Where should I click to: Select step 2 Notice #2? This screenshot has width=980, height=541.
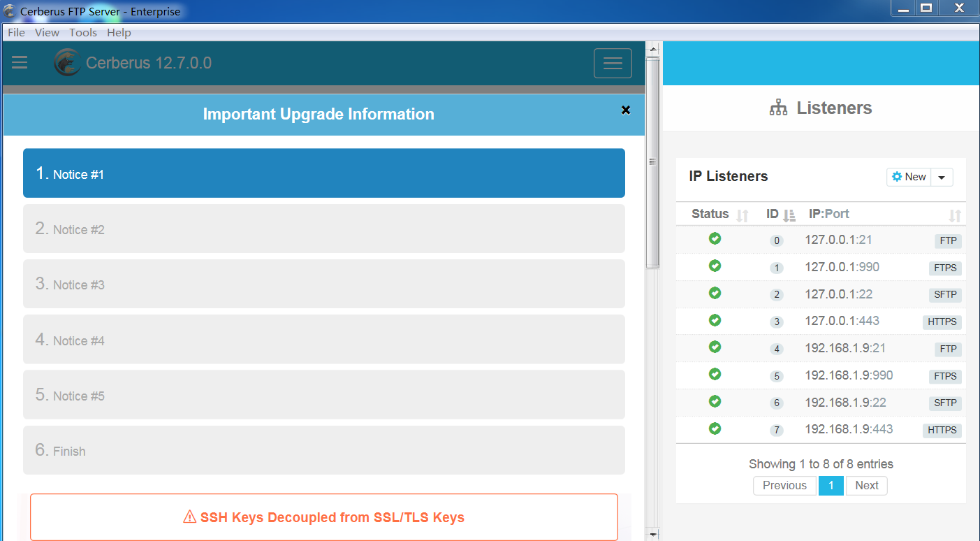coord(324,229)
